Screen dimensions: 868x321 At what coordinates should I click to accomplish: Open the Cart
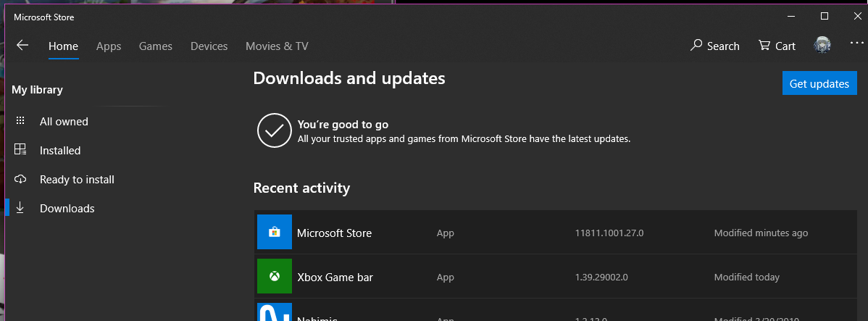tap(777, 46)
